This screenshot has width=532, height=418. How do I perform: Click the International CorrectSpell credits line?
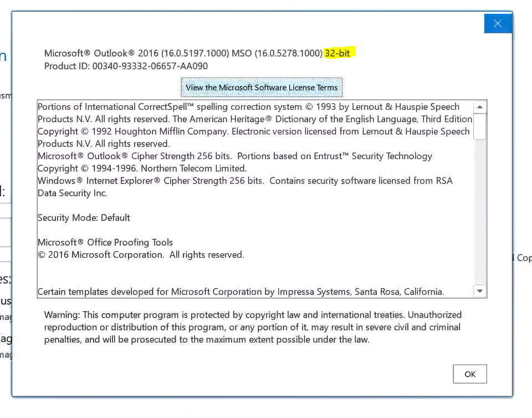[x=248, y=106]
